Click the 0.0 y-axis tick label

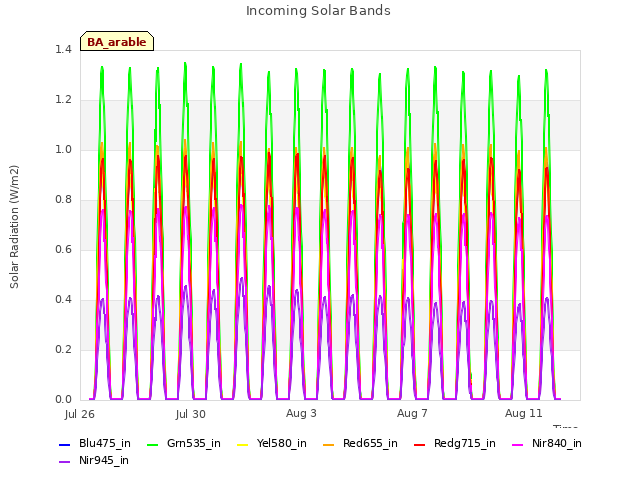pyautogui.click(x=63, y=400)
